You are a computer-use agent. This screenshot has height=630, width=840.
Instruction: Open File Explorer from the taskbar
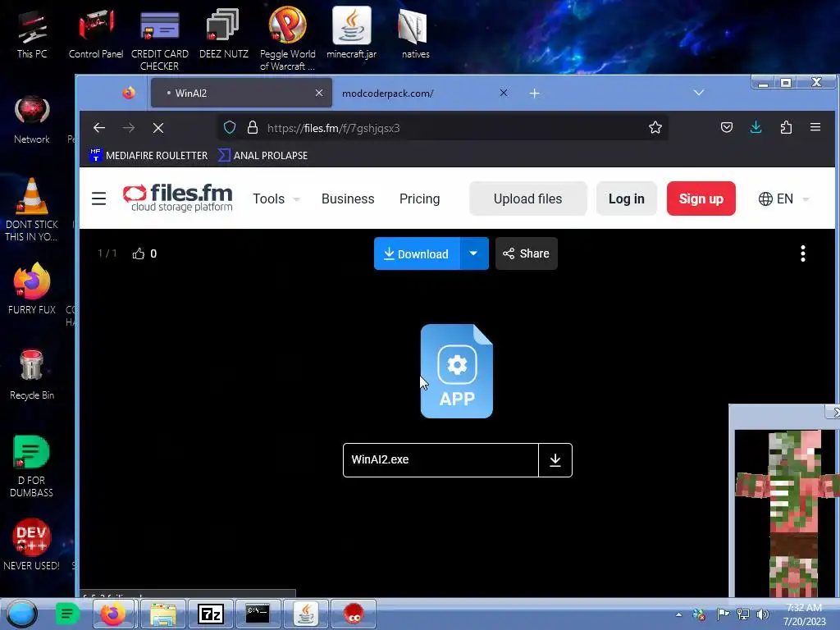click(162, 614)
